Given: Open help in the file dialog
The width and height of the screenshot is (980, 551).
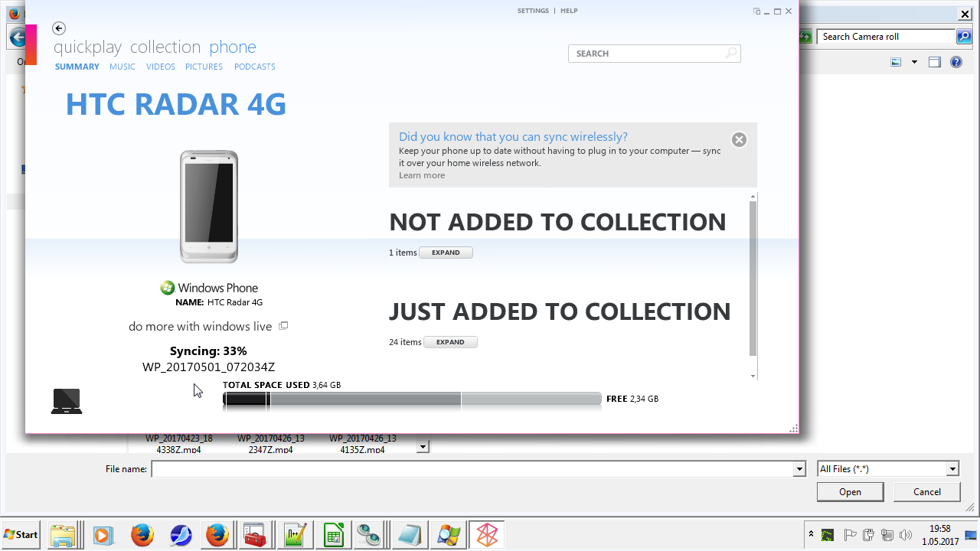Looking at the screenshot, I should [956, 63].
